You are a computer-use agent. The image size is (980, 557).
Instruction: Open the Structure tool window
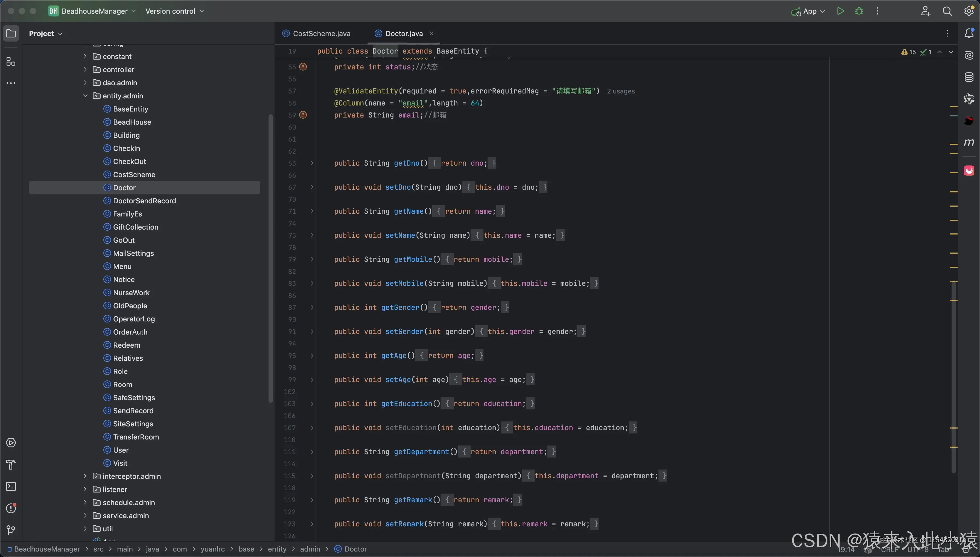[x=11, y=61]
